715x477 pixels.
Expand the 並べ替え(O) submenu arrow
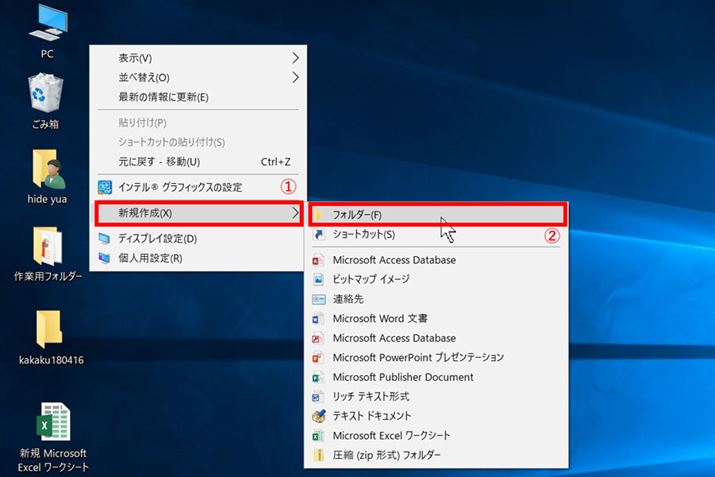click(x=294, y=77)
